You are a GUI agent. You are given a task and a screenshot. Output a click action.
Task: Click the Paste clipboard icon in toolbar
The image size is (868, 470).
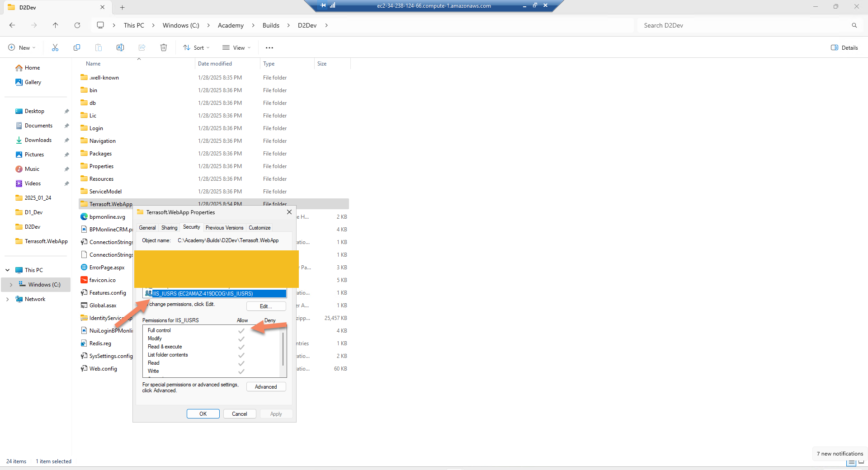coord(99,47)
